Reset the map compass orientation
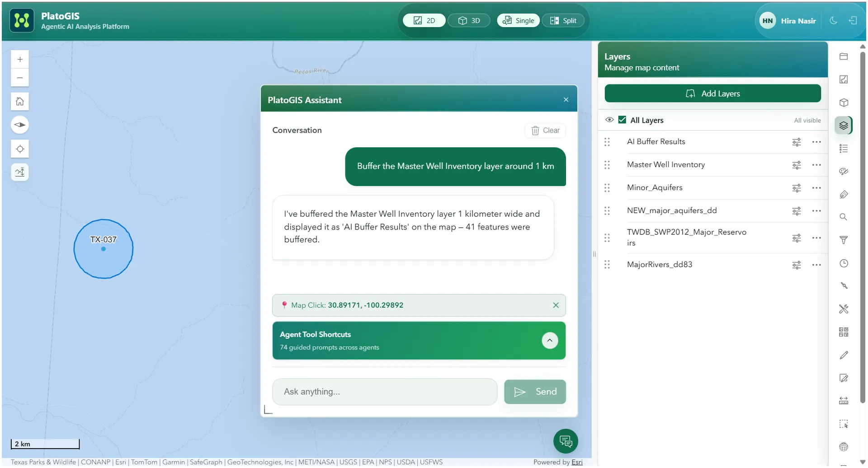Screen dimensions: 868x468 coord(20,125)
